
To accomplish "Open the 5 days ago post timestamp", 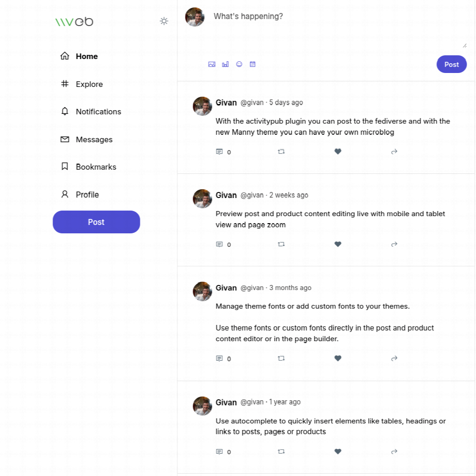I will point(286,103).
